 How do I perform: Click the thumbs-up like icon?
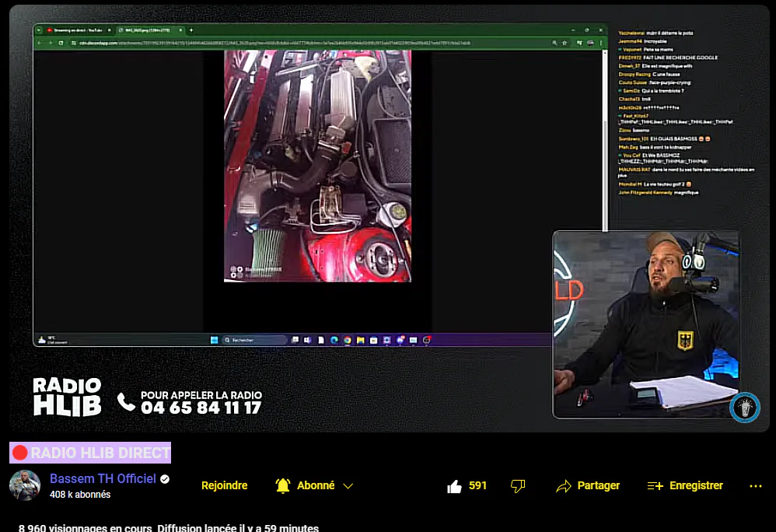coord(454,486)
